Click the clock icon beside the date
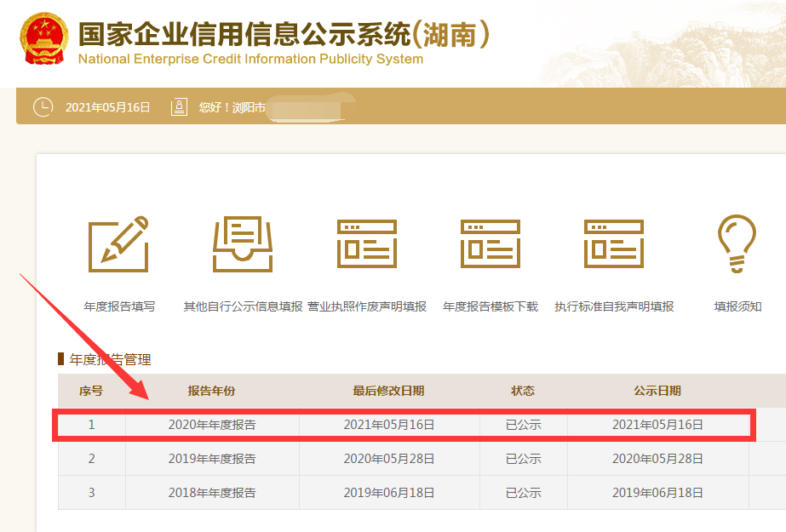 point(42,107)
